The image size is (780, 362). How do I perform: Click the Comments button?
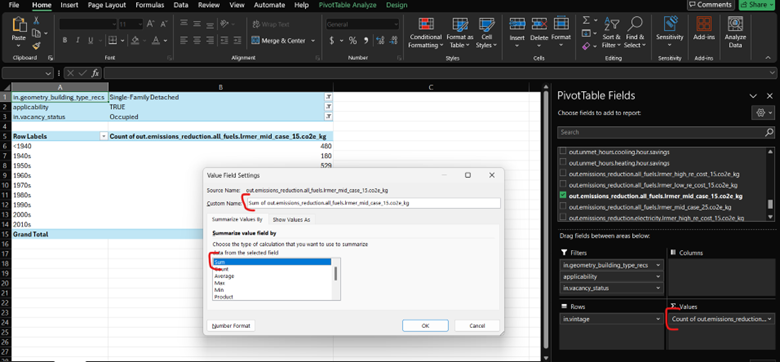coord(710,4)
